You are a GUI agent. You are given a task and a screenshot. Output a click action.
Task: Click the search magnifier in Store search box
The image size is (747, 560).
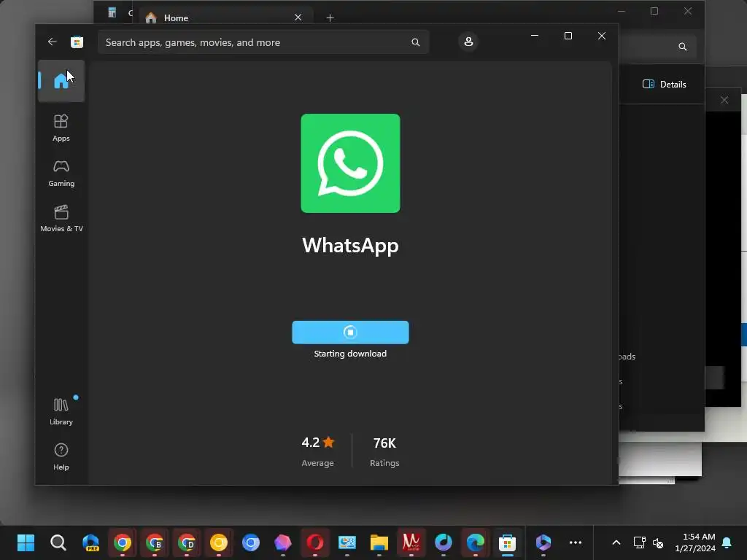pos(415,42)
